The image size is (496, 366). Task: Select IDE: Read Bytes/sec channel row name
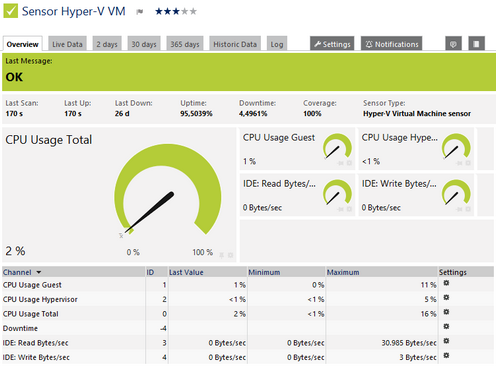(x=36, y=343)
